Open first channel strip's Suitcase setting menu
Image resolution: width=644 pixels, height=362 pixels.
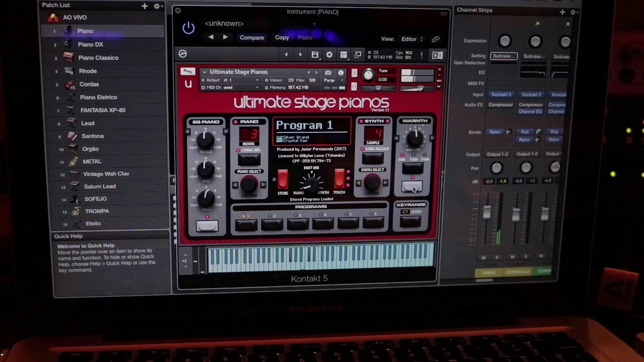[x=504, y=56]
